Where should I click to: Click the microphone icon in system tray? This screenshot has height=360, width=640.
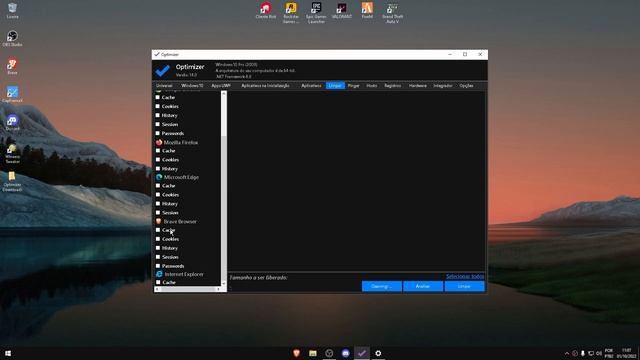pos(582,353)
